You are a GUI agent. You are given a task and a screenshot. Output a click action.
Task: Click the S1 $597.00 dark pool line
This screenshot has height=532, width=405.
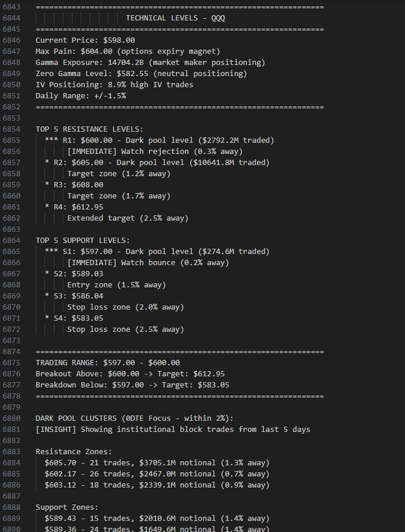[x=161, y=251]
